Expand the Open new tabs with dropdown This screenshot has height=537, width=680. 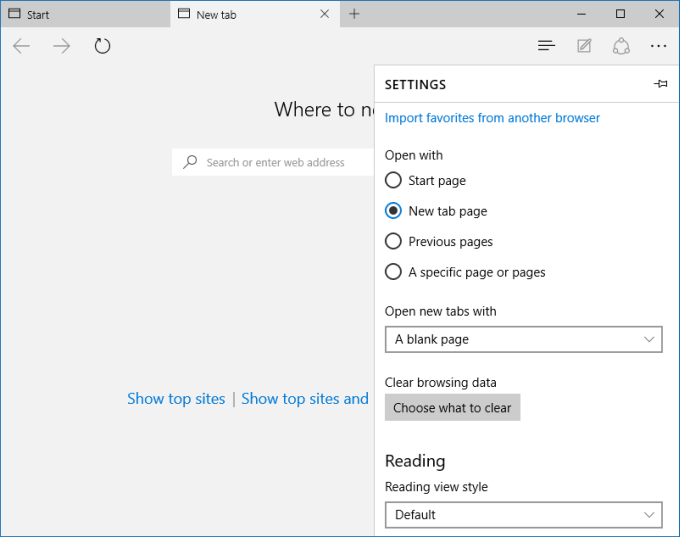[x=523, y=339]
